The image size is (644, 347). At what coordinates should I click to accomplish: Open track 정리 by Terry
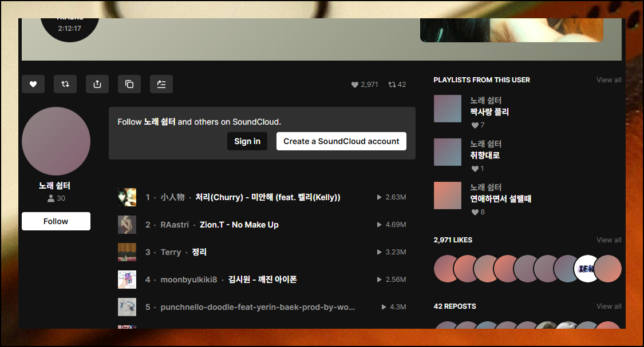click(199, 252)
